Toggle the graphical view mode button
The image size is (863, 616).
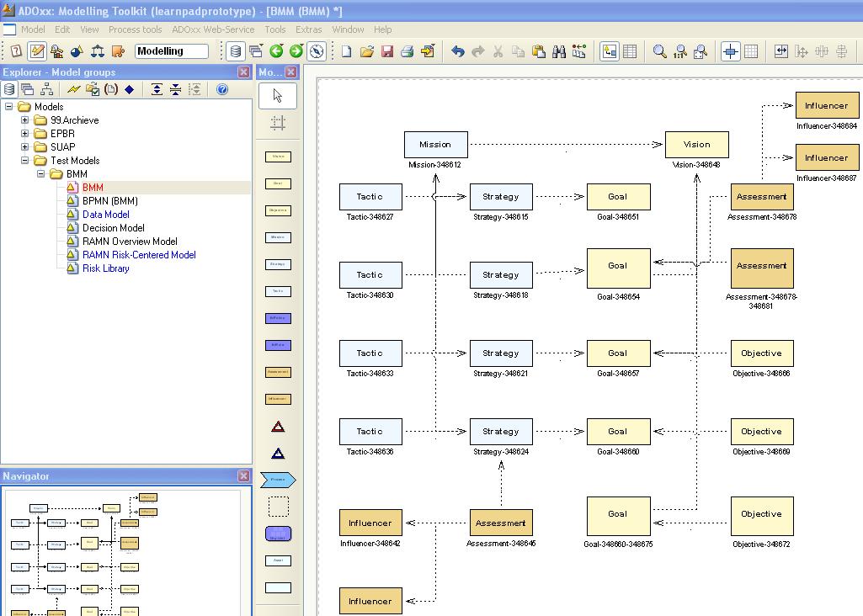tap(610, 51)
